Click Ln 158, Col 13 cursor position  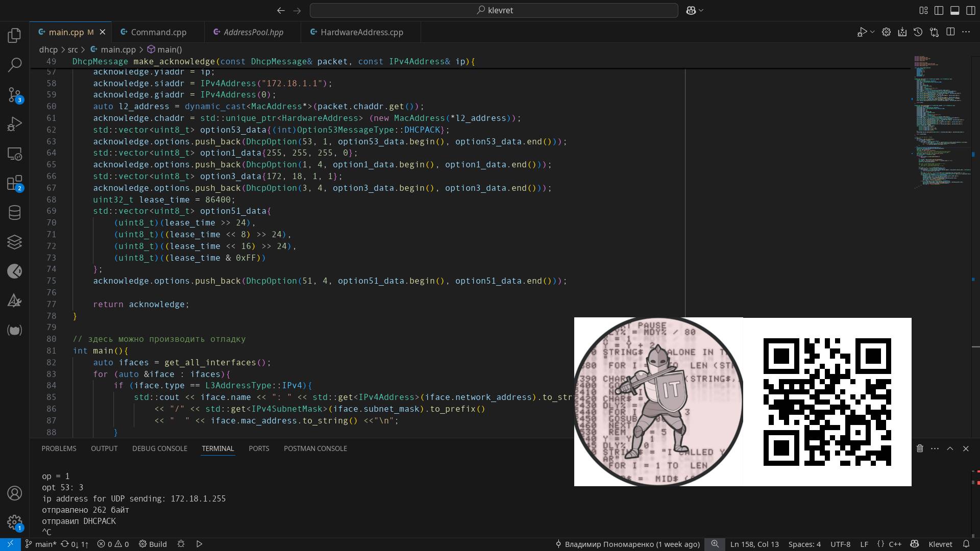click(x=754, y=544)
